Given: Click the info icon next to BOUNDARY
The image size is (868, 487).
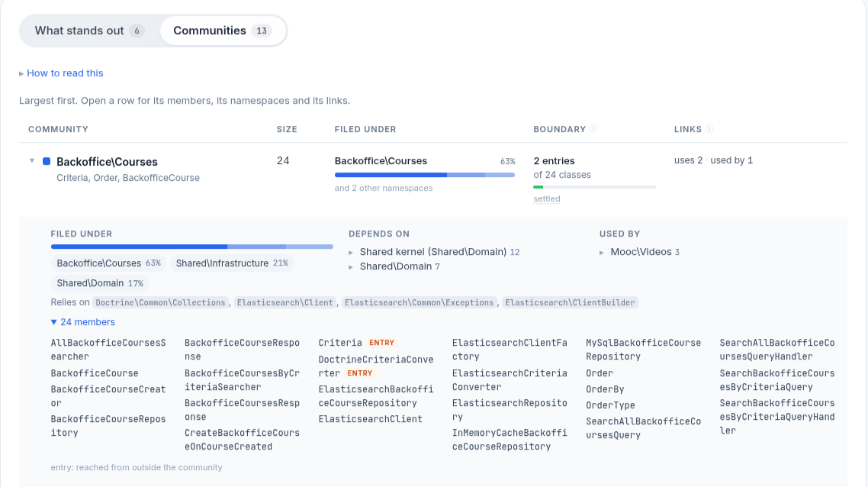Looking at the screenshot, I should pyautogui.click(x=593, y=129).
